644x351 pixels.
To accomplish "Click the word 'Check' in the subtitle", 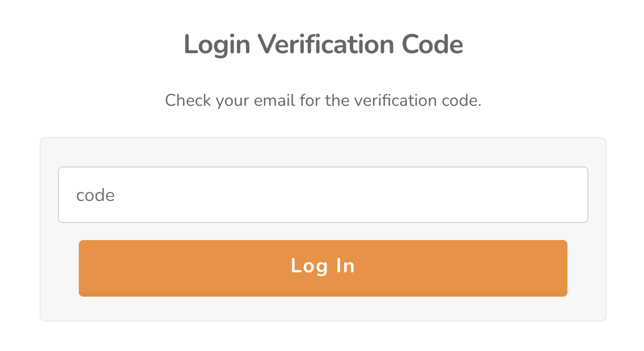I will pos(188,100).
